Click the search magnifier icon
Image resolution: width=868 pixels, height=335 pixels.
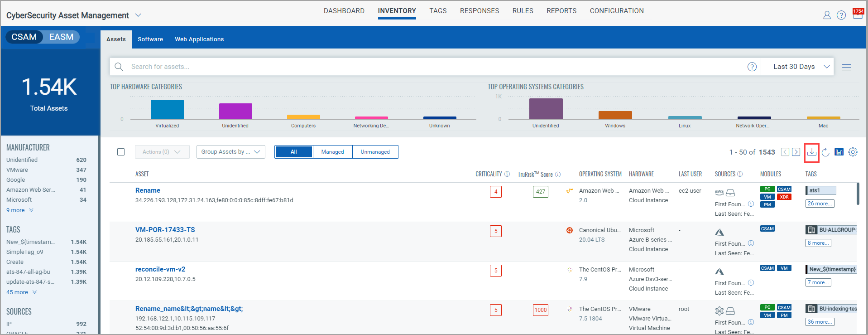tap(119, 67)
